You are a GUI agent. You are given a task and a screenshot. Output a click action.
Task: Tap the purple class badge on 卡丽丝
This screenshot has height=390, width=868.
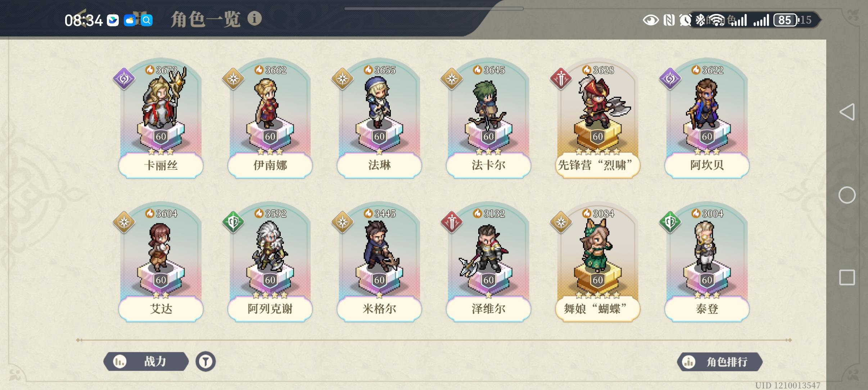[x=124, y=79]
